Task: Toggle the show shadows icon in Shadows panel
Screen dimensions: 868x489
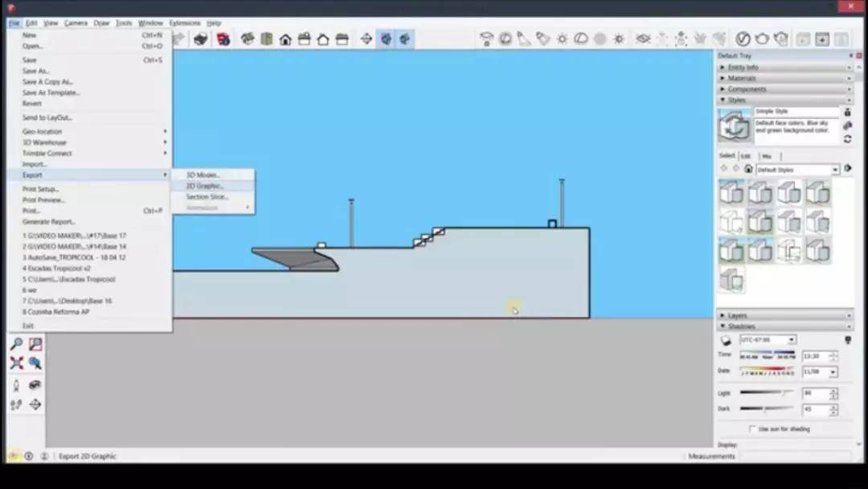Action: coord(727,340)
